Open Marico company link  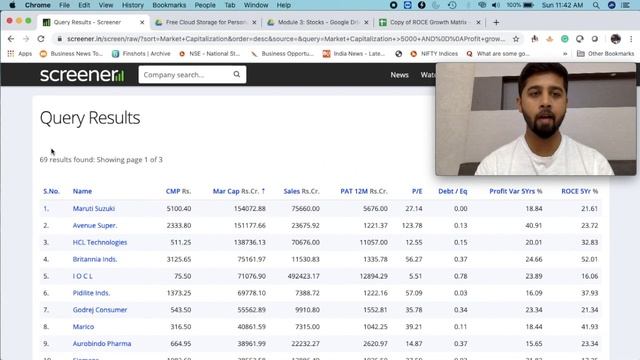(x=83, y=327)
